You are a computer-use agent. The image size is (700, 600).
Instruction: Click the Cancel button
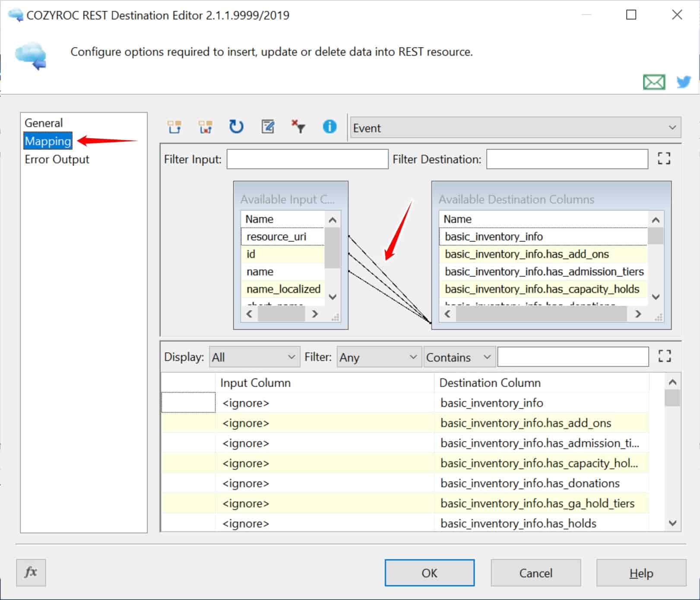click(536, 573)
